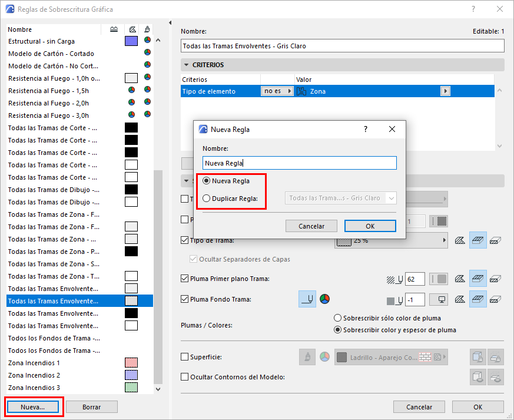Toggle drafting fills icon in Tipo de Trama row
Image resolution: width=514 pixels, height=420 pixels.
point(495,241)
